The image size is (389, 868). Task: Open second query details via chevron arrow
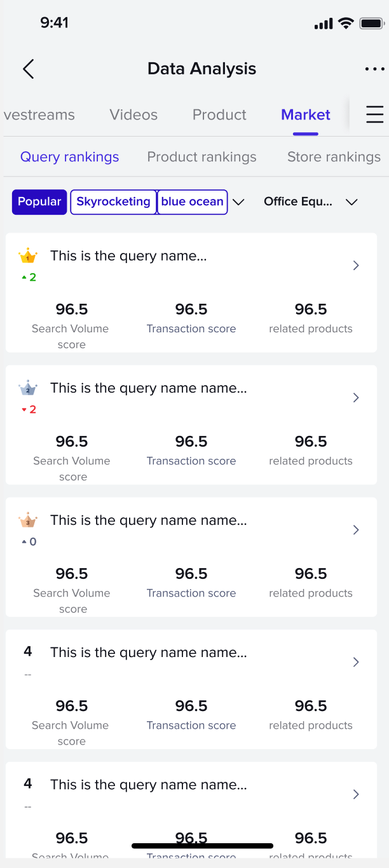pos(356,398)
